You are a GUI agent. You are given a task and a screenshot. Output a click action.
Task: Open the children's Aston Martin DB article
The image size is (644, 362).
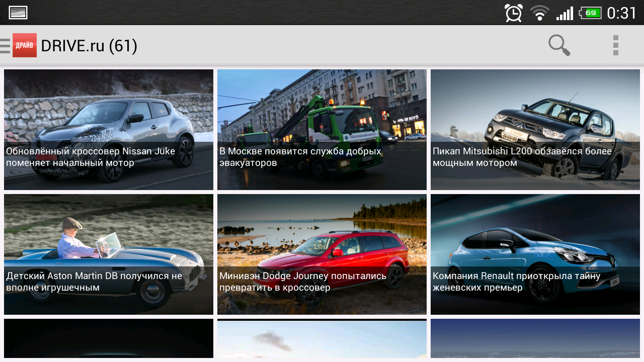pos(109,254)
